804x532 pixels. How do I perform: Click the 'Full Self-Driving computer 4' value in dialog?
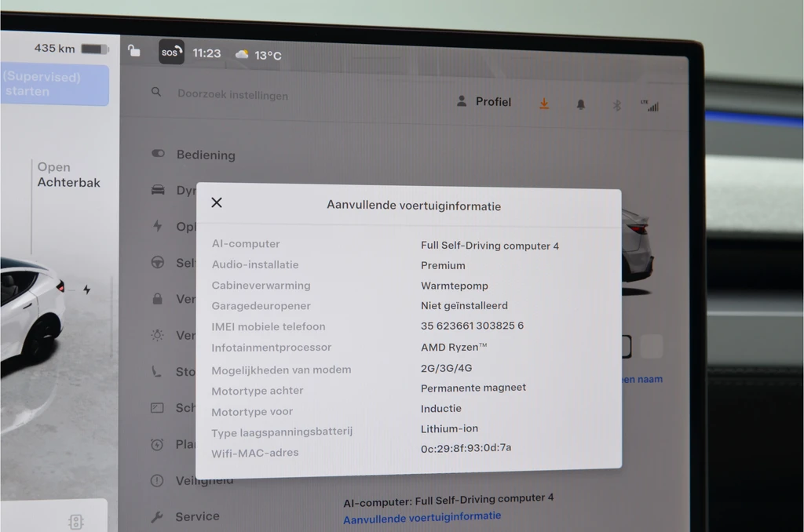[490, 246]
